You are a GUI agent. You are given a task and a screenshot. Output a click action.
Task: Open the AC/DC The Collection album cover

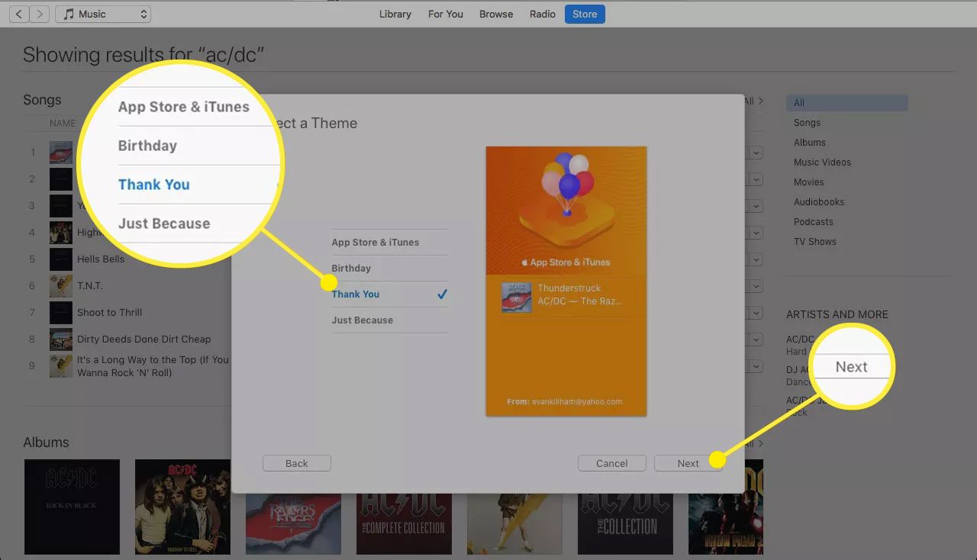coord(625,524)
